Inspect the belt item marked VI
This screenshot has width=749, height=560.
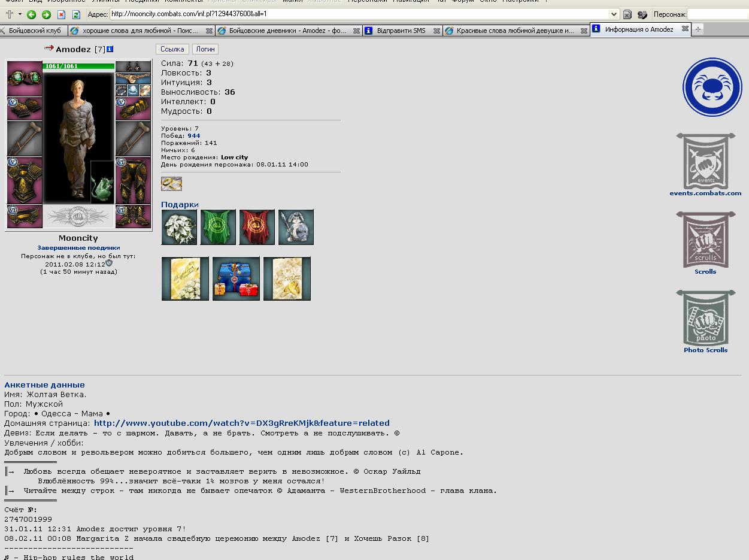pos(25,216)
